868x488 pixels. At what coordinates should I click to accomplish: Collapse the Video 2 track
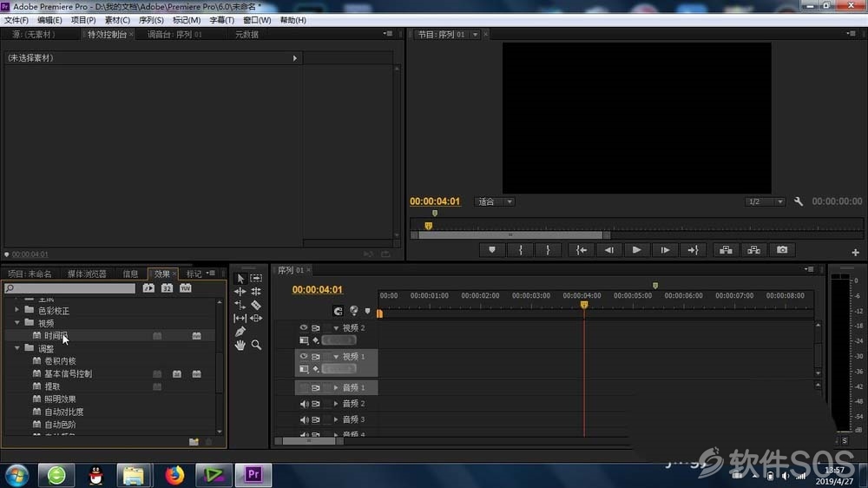pos(336,328)
